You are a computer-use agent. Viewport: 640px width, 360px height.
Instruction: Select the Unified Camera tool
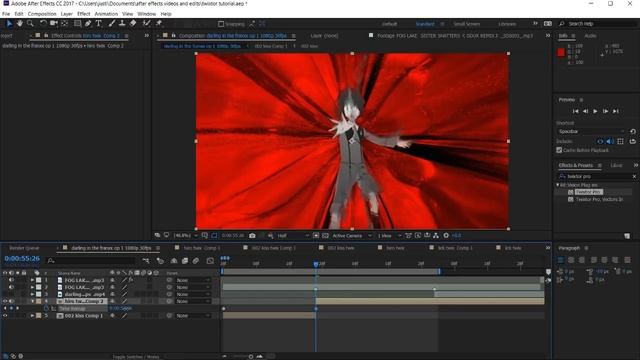pyautogui.click(x=53, y=24)
